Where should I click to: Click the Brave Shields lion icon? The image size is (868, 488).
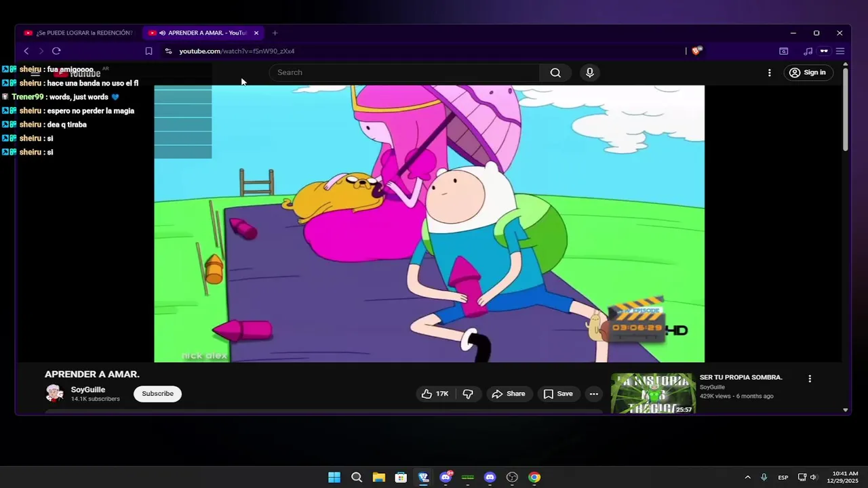pyautogui.click(x=696, y=51)
